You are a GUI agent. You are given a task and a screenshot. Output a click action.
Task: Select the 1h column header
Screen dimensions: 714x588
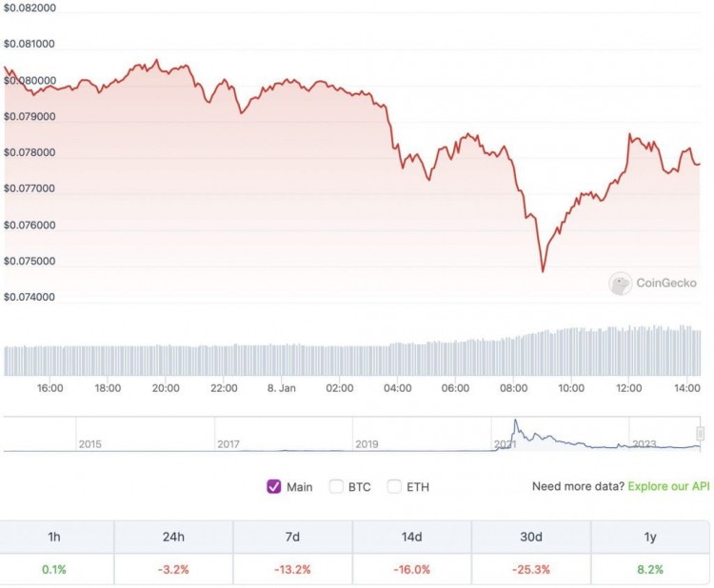click(x=54, y=538)
